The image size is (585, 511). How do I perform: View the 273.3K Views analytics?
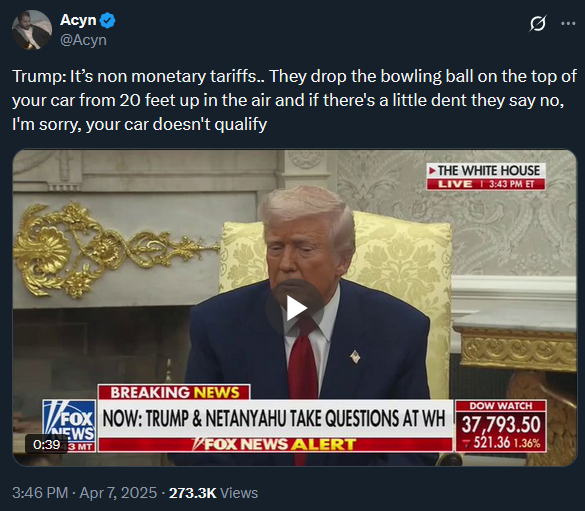pos(213,493)
